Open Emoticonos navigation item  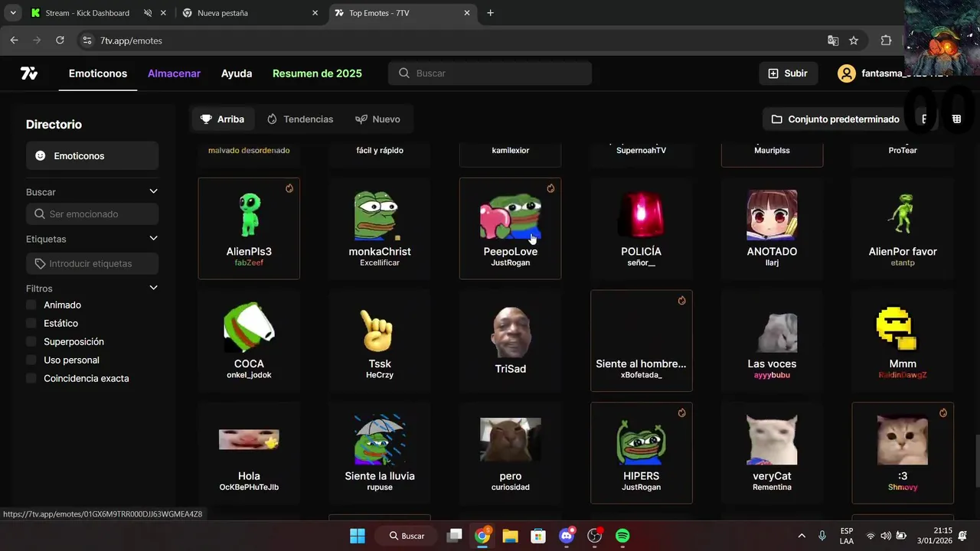point(98,73)
